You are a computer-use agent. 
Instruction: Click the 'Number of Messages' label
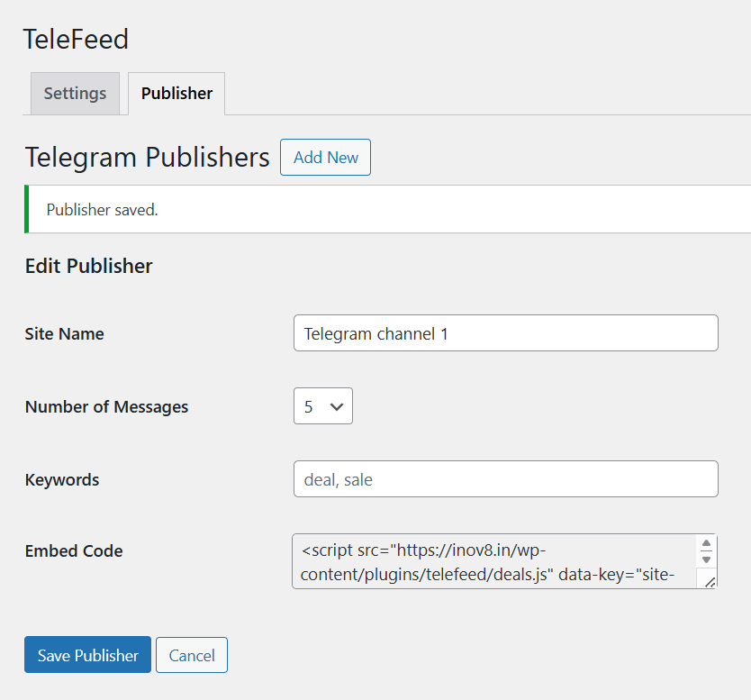(106, 407)
